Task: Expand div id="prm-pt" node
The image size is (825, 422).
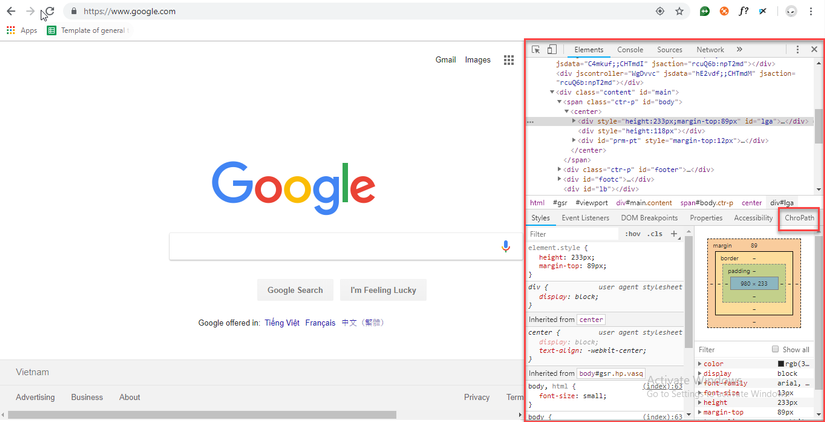Action: point(574,140)
